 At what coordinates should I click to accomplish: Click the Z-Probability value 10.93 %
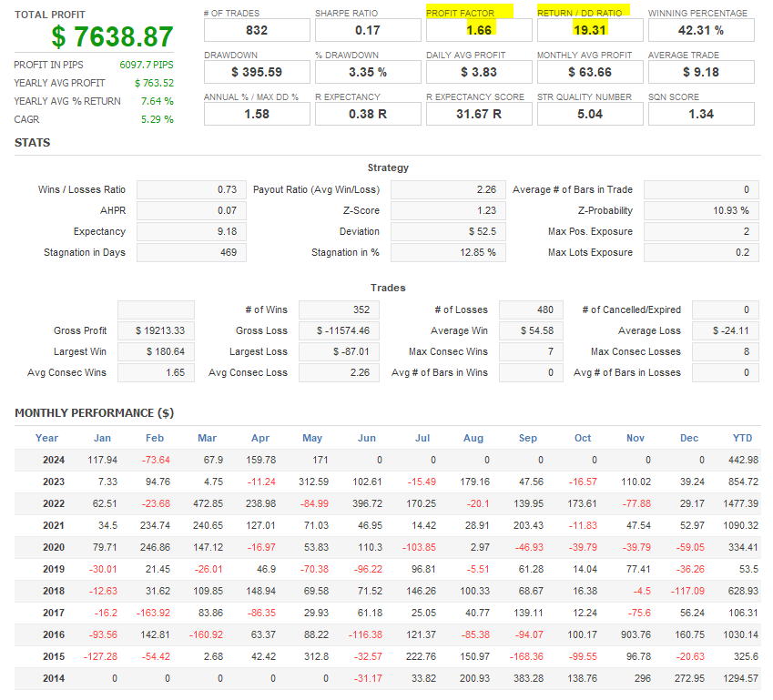coord(701,210)
